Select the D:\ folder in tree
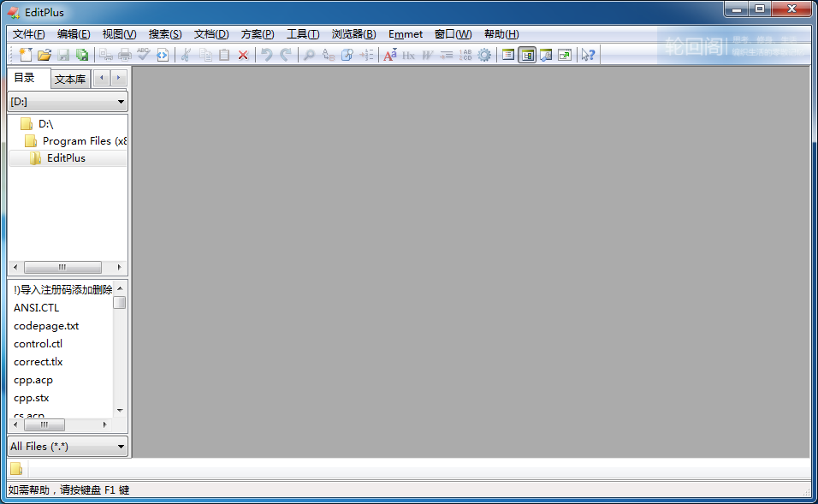This screenshot has height=504, width=818. point(46,124)
